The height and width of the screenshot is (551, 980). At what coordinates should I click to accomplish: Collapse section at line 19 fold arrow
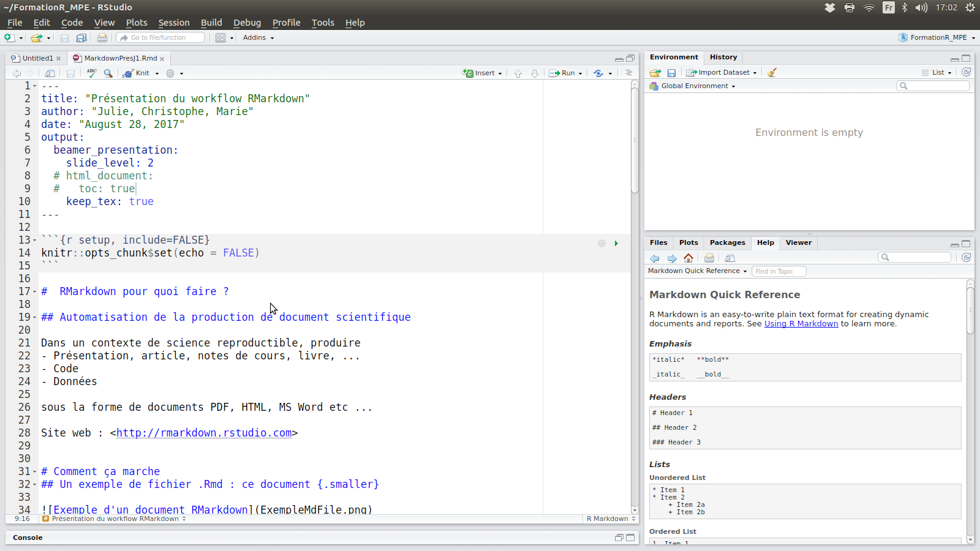tap(34, 318)
